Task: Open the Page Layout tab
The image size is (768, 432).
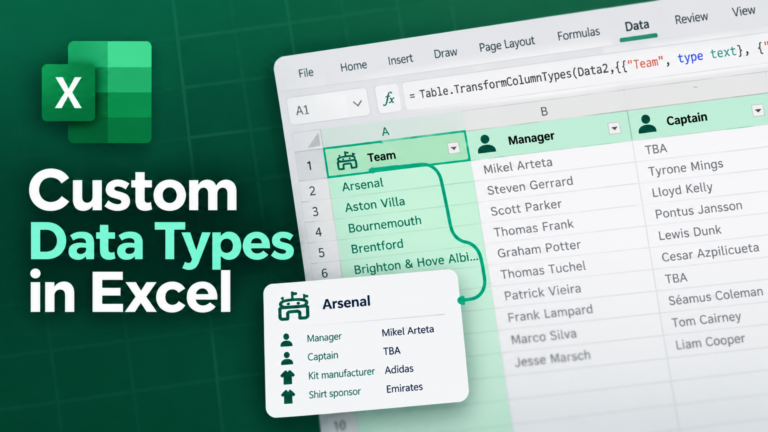Action: click(506, 45)
